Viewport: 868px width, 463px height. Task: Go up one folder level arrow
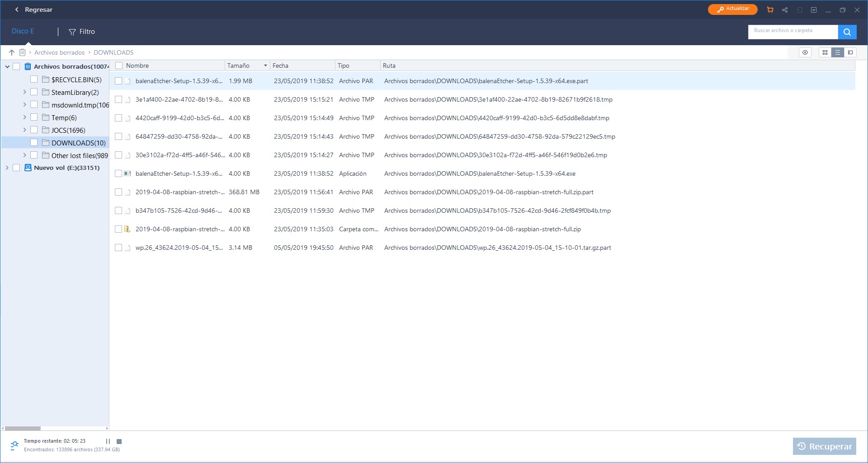click(12, 52)
